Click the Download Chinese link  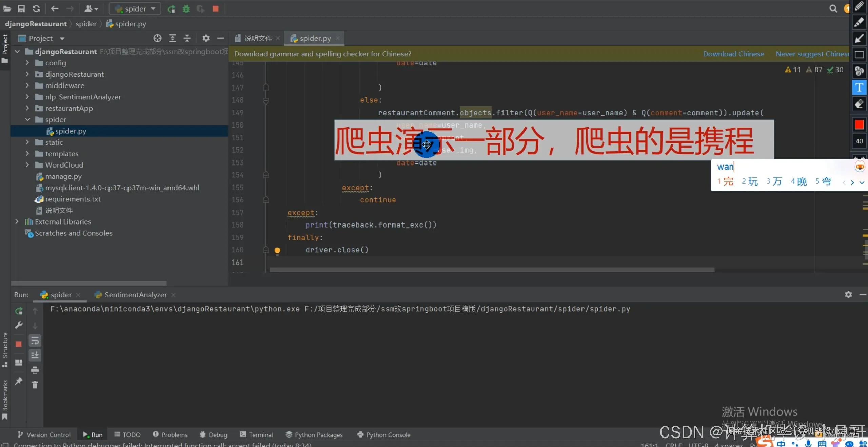tap(733, 54)
